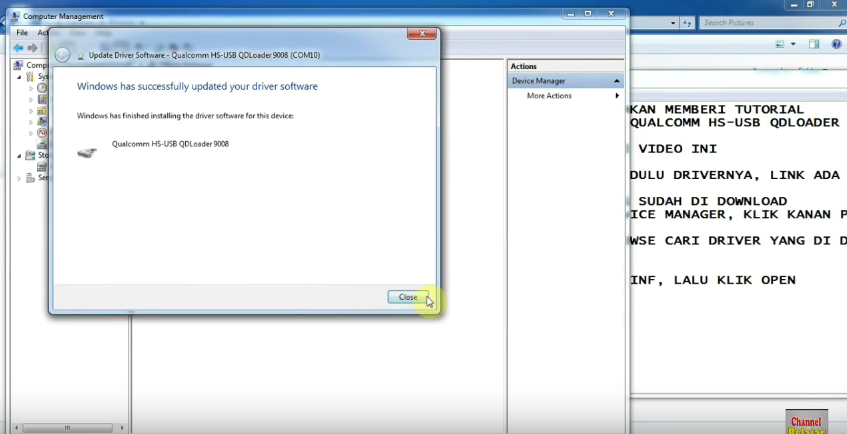Restore down the Pictures Explorer window
Image resolution: width=847 pixels, height=434 pixels.
coord(810,4)
